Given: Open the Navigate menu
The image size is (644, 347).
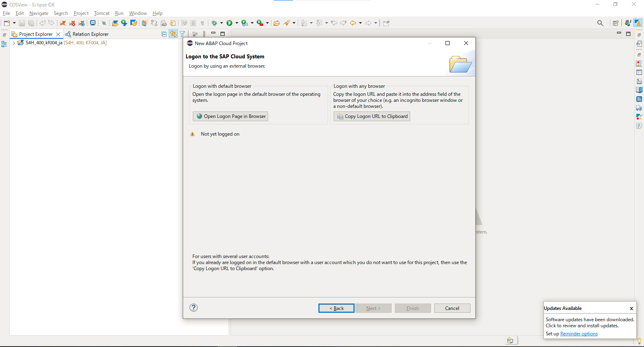Looking at the screenshot, I should tap(39, 13).
